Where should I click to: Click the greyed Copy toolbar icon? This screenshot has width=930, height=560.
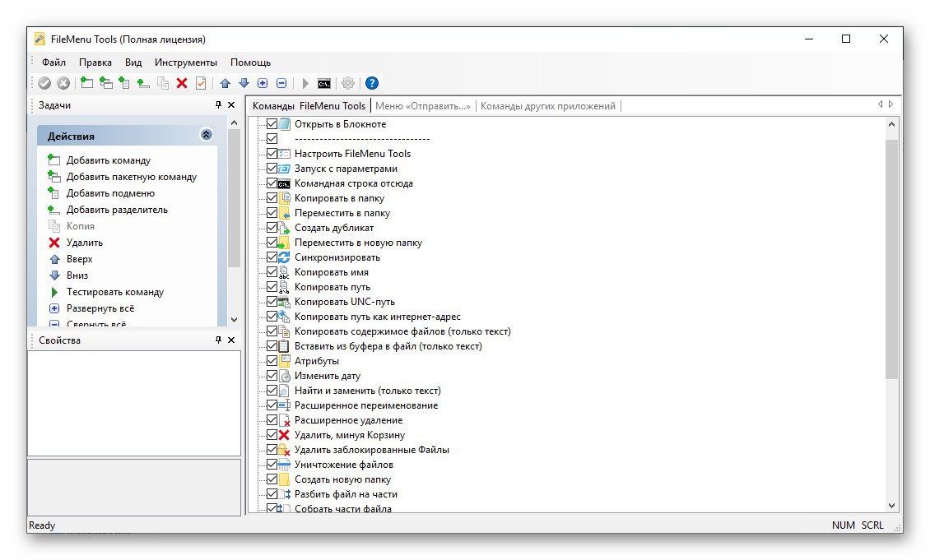pos(162,83)
